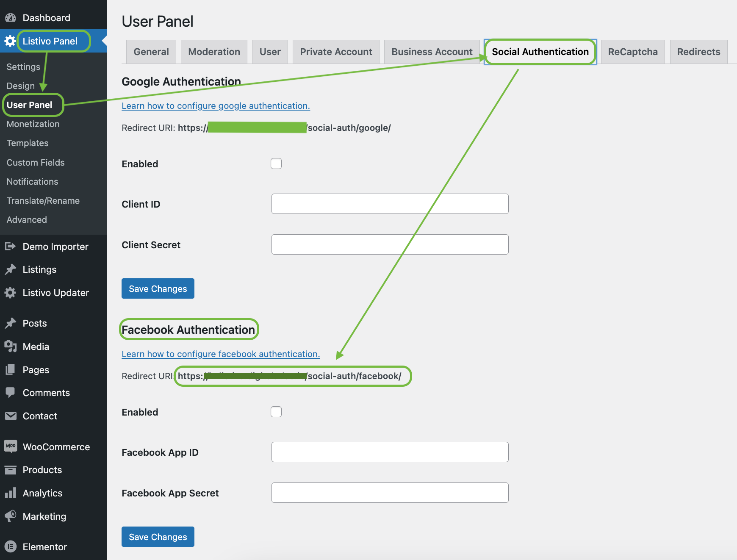Click the Contact envelope icon
This screenshot has width=737, height=560.
point(11,416)
